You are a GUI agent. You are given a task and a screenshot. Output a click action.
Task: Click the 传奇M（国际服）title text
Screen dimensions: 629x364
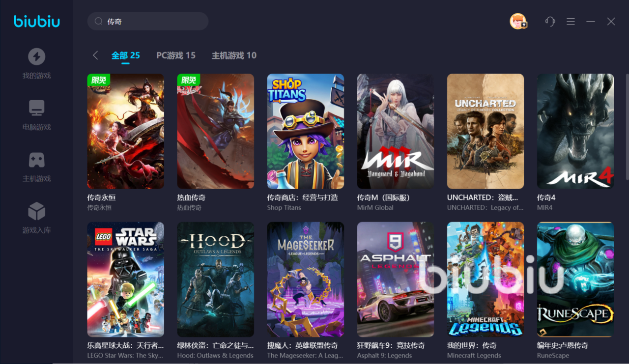(x=383, y=197)
